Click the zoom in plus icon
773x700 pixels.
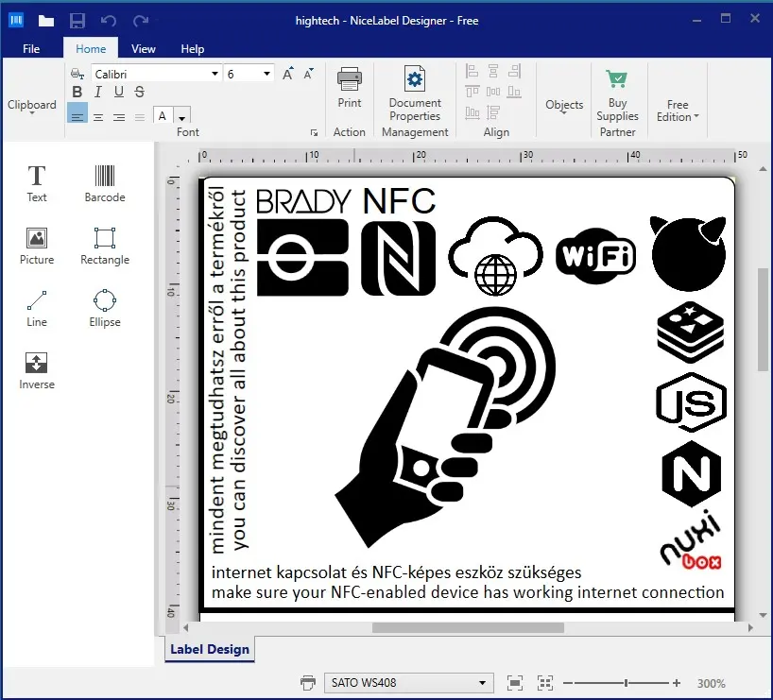tap(677, 683)
